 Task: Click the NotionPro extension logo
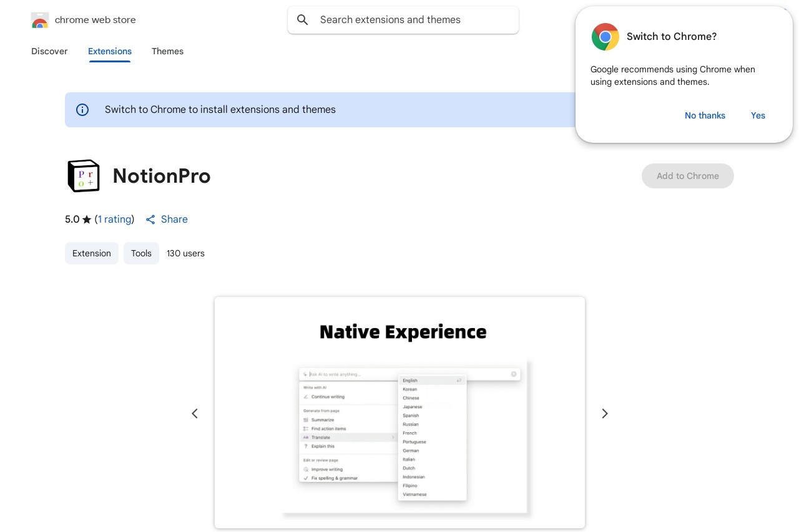pyautogui.click(x=83, y=176)
